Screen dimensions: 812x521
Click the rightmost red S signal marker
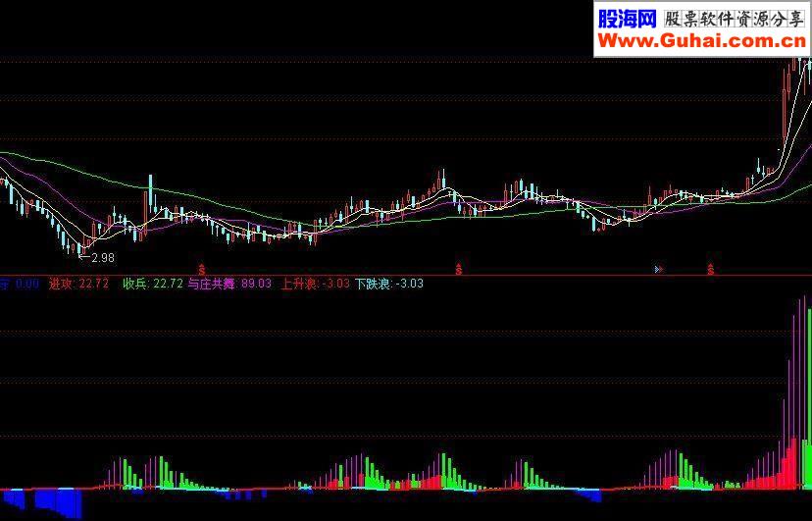(x=710, y=269)
